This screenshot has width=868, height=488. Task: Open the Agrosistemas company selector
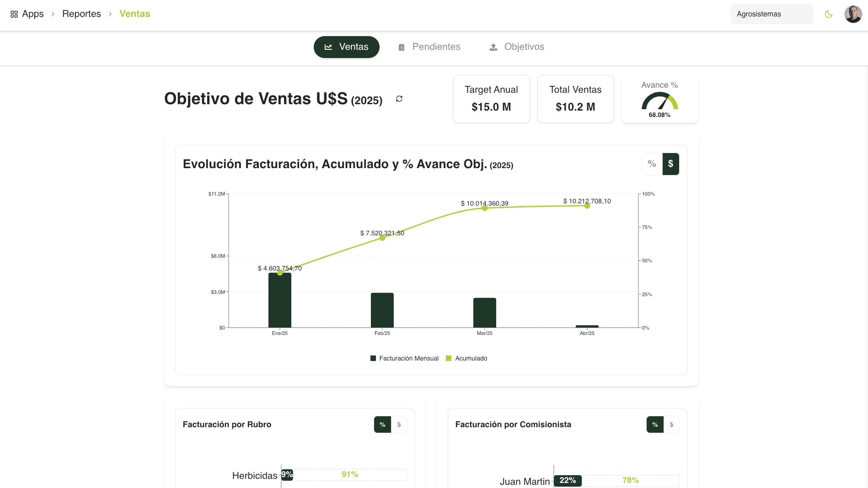772,14
